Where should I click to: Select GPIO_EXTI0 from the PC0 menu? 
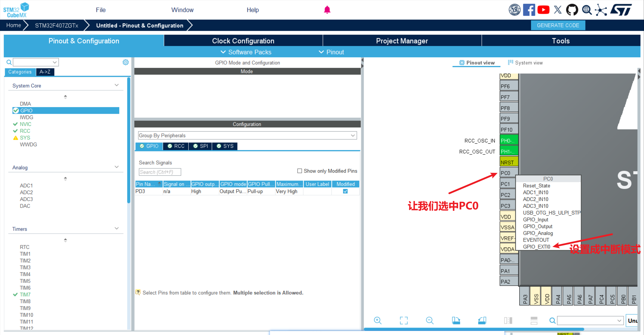[536, 247]
